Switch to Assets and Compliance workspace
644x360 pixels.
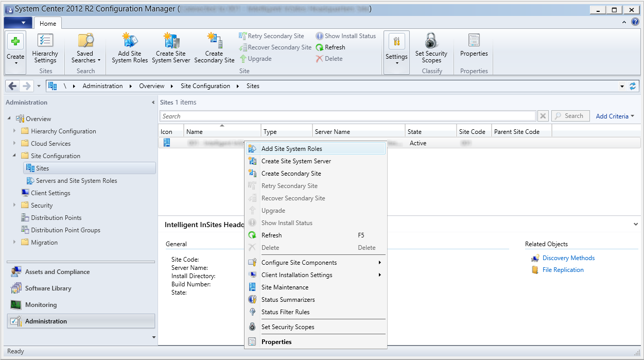tap(81, 272)
